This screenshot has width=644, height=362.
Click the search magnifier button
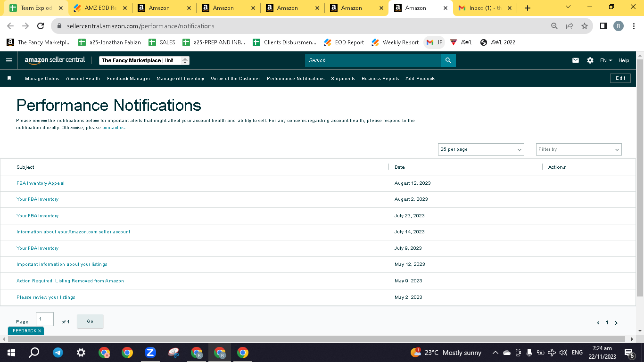coord(448,60)
